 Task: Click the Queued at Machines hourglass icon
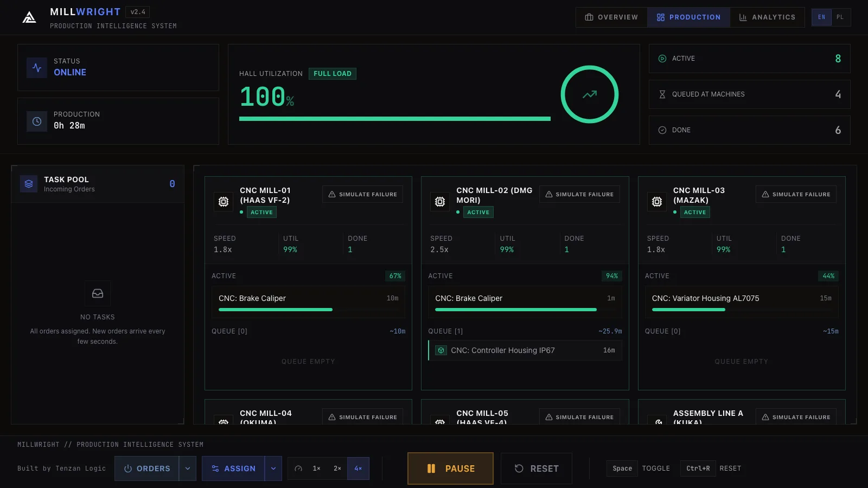point(662,94)
